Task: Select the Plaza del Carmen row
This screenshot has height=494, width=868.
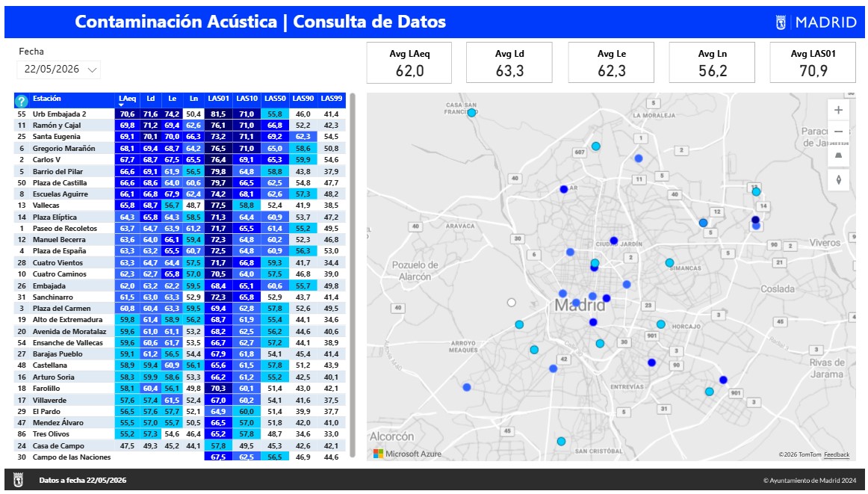Action: point(180,309)
